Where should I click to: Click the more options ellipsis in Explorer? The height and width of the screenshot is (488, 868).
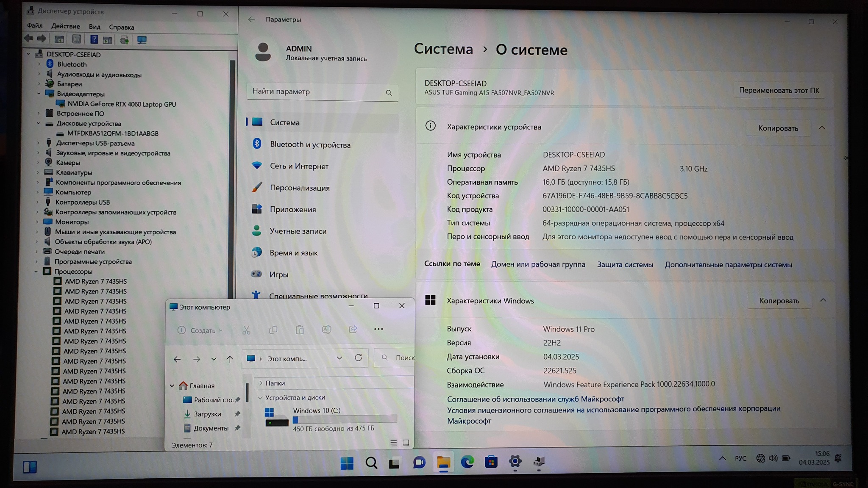tap(378, 329)
